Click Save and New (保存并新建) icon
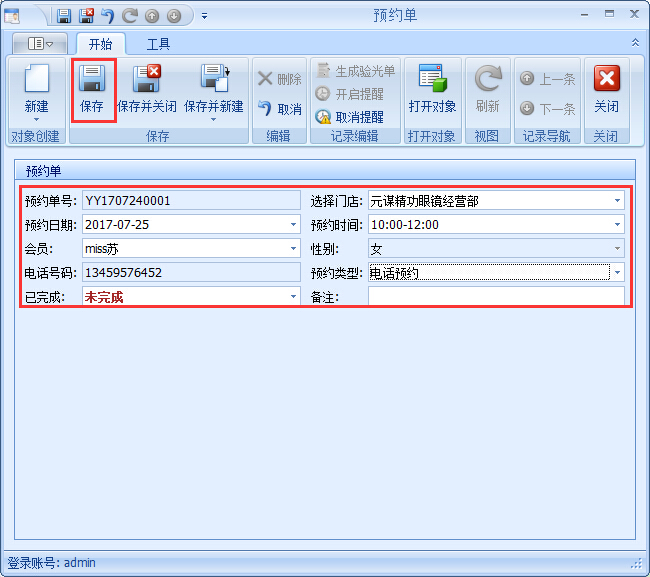Screen dimensions: 650x577 213,80
